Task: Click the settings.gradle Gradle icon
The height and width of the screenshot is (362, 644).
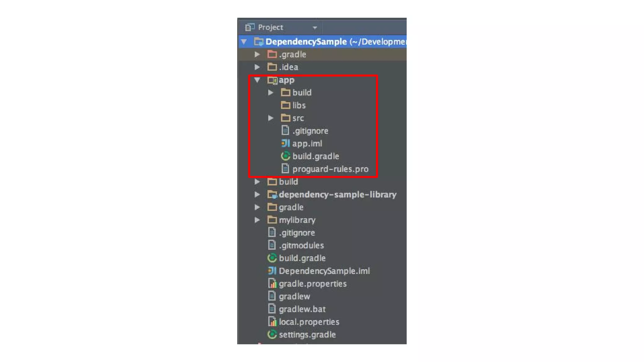Action: click(272, 334)
